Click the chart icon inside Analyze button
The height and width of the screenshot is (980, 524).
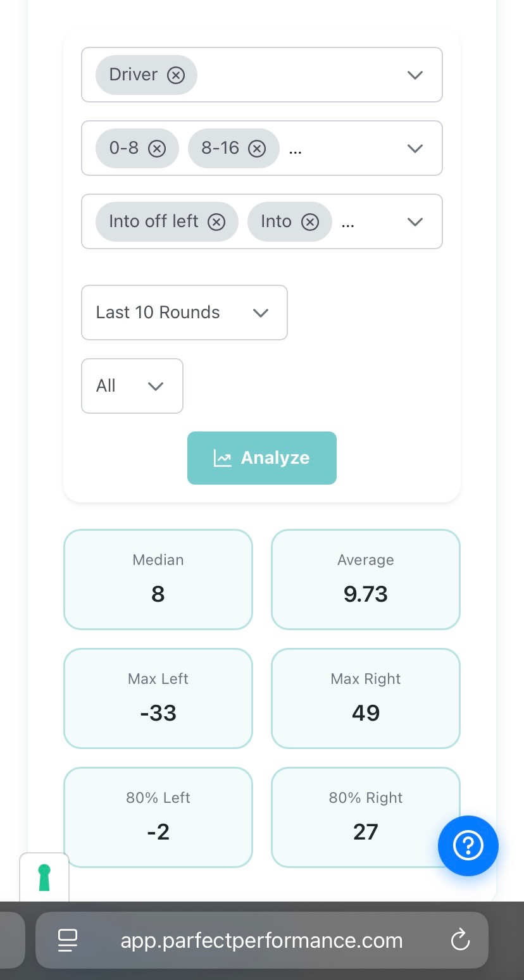click(x=223, y=457)
